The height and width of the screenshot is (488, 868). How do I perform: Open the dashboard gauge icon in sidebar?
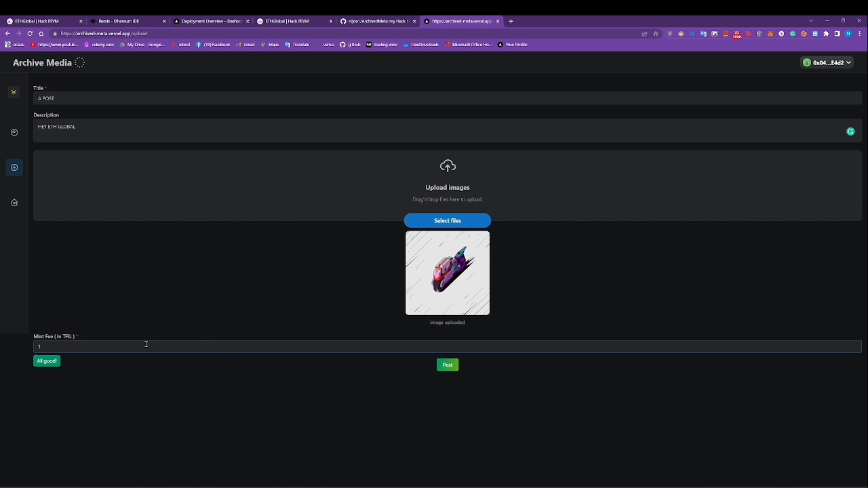14,132
